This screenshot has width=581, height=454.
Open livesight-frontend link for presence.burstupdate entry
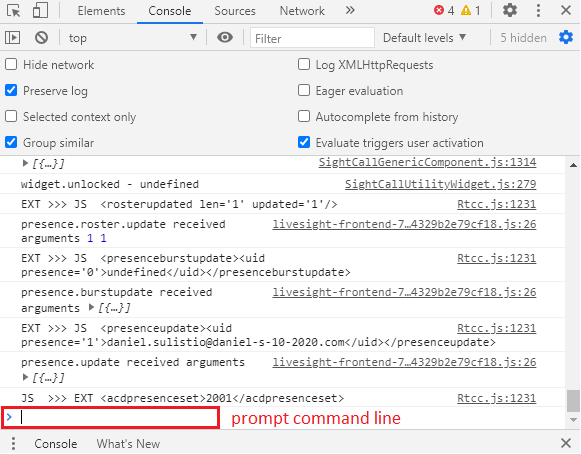tap(404, 292)
